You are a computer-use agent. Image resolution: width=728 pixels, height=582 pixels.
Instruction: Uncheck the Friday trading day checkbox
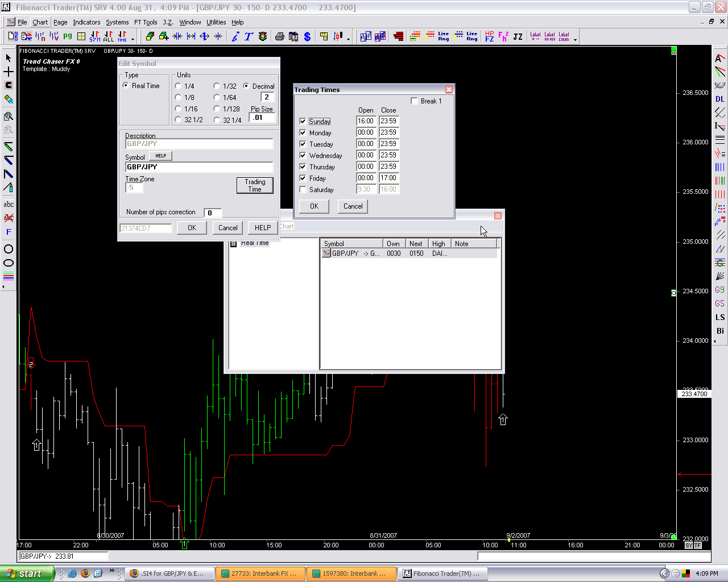[303, 178]
